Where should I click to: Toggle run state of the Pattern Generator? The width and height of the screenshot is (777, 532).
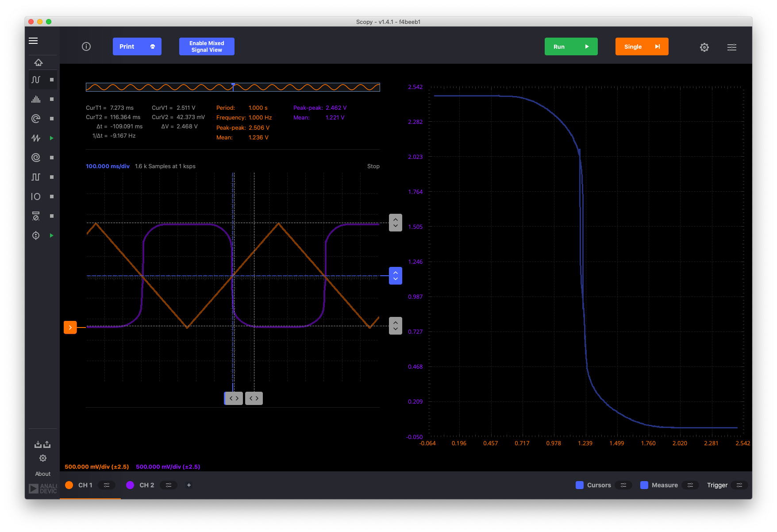[x=52, y=177]
